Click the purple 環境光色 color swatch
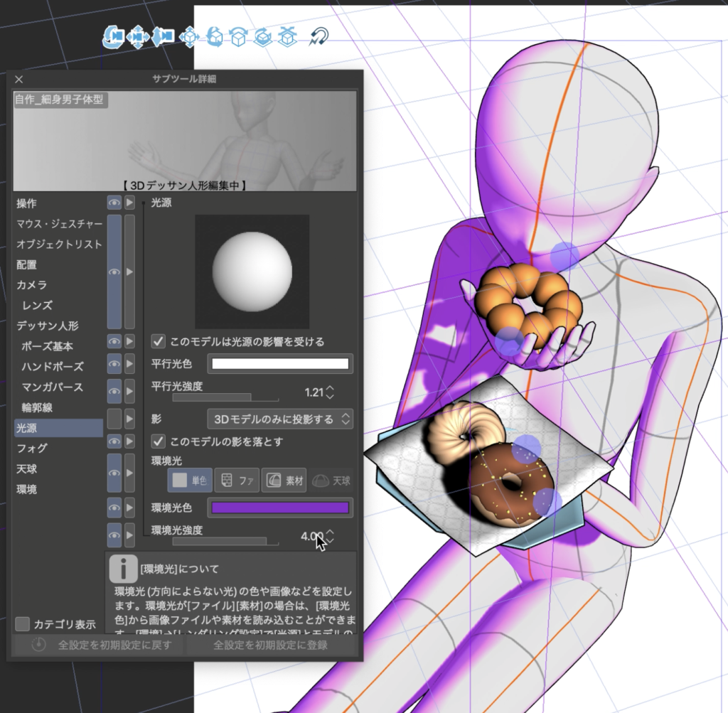This screenshot has width=728, height=713. pyautogui.click(x=279, y=508)
